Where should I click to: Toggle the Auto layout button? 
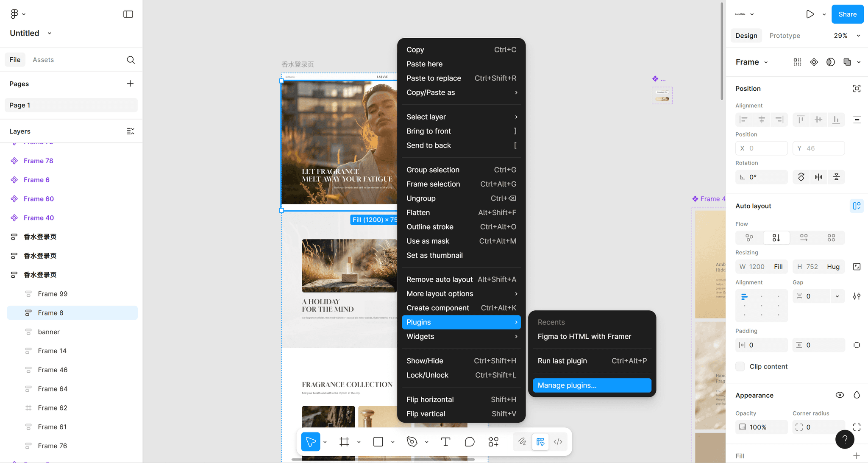(x=857, y=206)
